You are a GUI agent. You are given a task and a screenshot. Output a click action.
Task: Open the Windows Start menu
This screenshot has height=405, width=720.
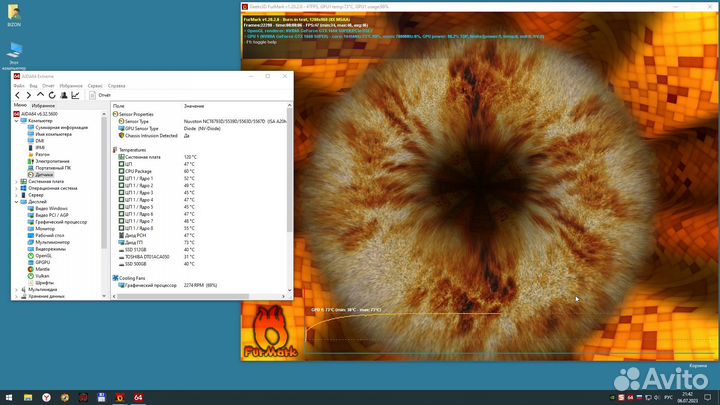tap(9, 398)
